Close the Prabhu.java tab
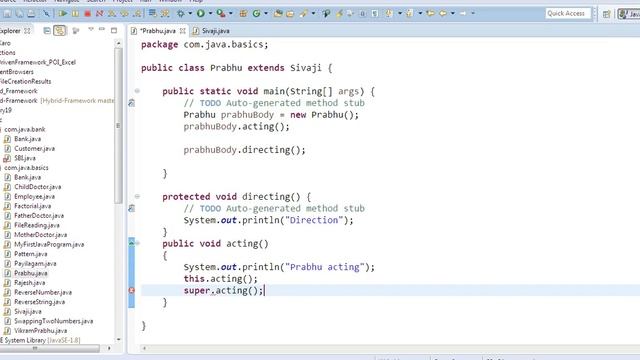The width and height of the screenshot is (640, 360). click(x=182, y=31)
